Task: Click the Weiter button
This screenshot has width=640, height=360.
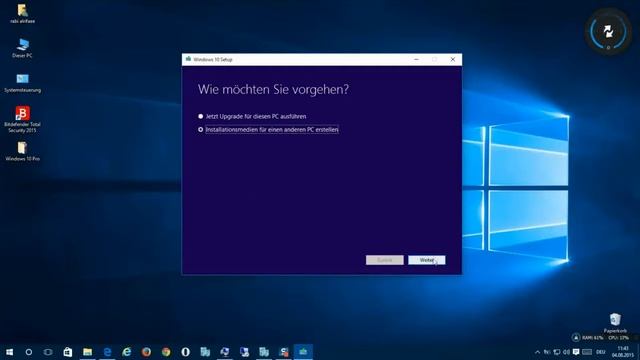Action: (x=427, y=260)
